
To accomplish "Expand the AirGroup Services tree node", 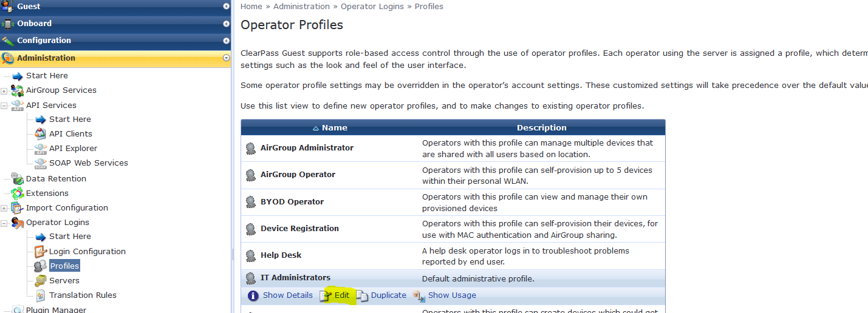I will (4, 91).
